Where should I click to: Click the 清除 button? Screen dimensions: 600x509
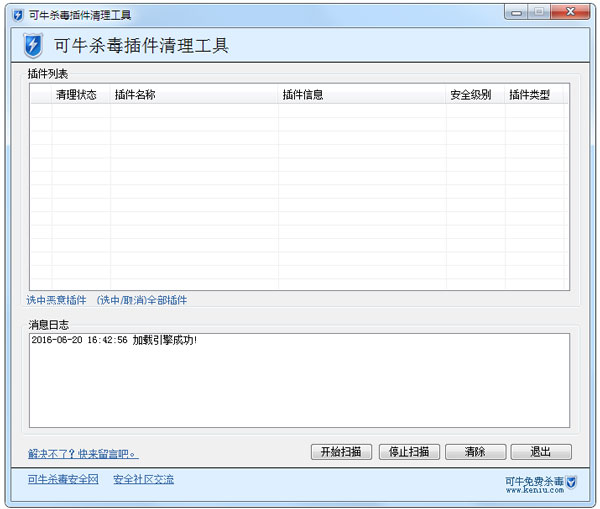[x=475, y=452]
